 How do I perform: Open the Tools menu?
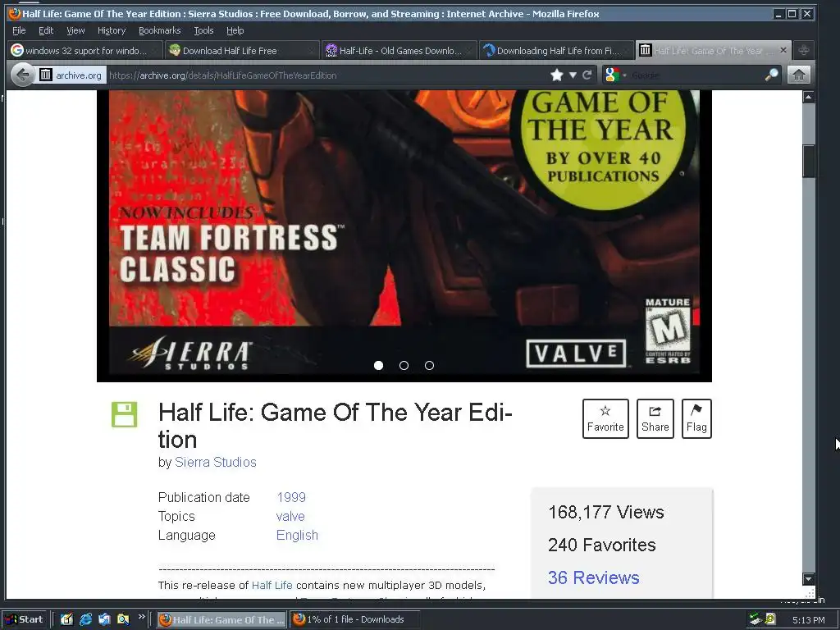[x=203, y=30]
